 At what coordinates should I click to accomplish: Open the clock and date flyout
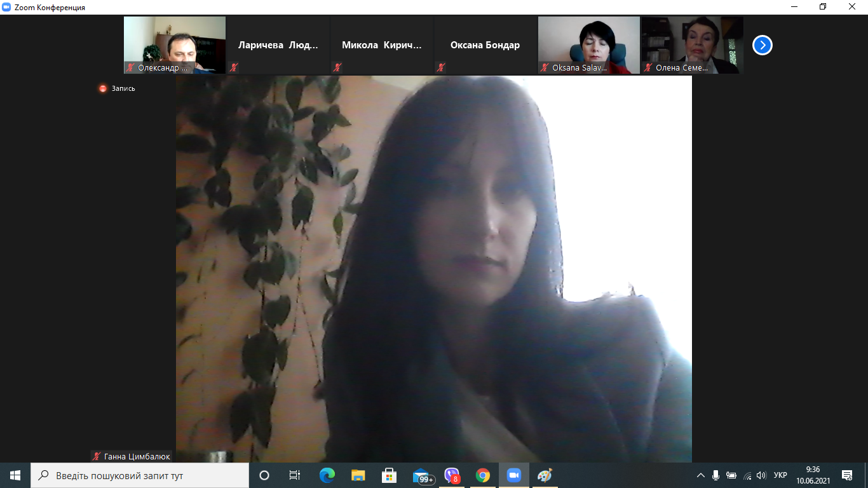click(x=812, y=475)
